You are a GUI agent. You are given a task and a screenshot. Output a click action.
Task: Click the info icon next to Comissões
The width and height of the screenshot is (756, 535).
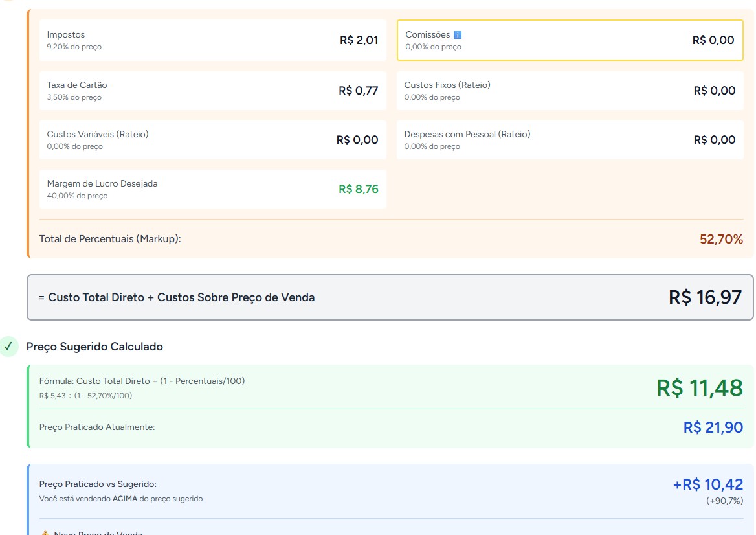click(458, 35)
